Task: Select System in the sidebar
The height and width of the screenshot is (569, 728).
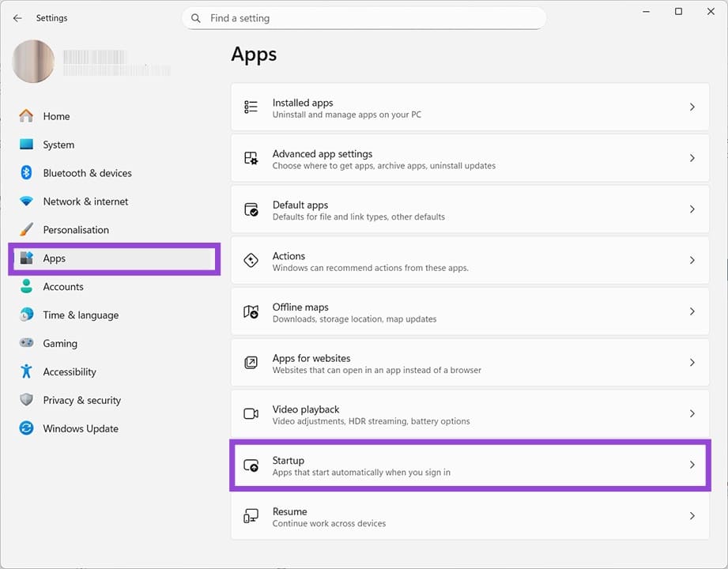Action: (58, 145)
